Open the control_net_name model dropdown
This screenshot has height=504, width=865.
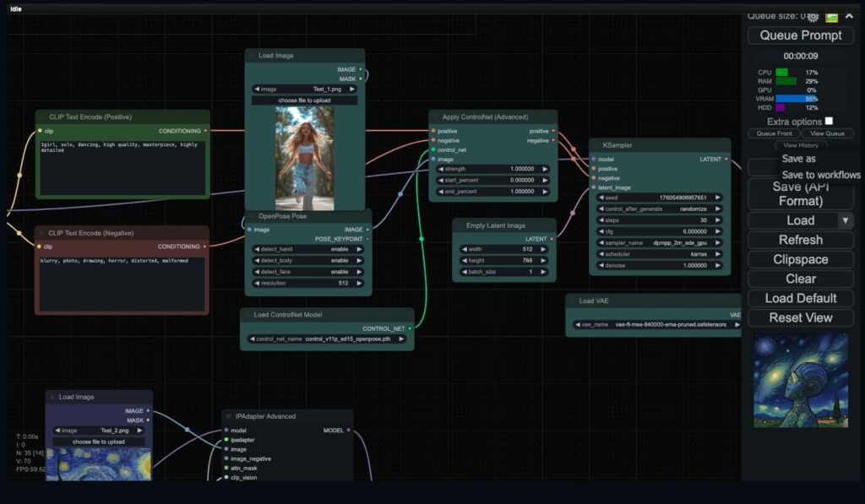[327, 339]
